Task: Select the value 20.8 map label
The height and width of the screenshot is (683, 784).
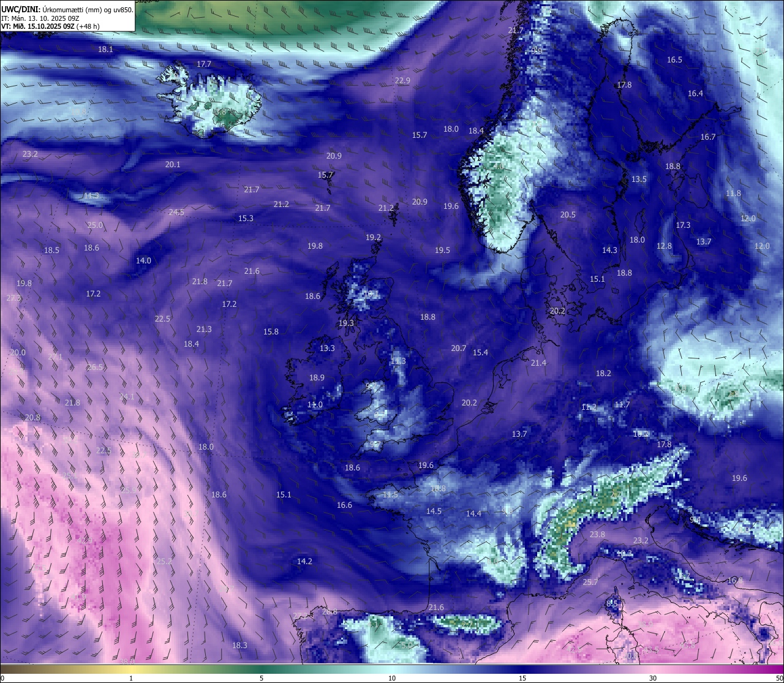Action: coord(32,417)
